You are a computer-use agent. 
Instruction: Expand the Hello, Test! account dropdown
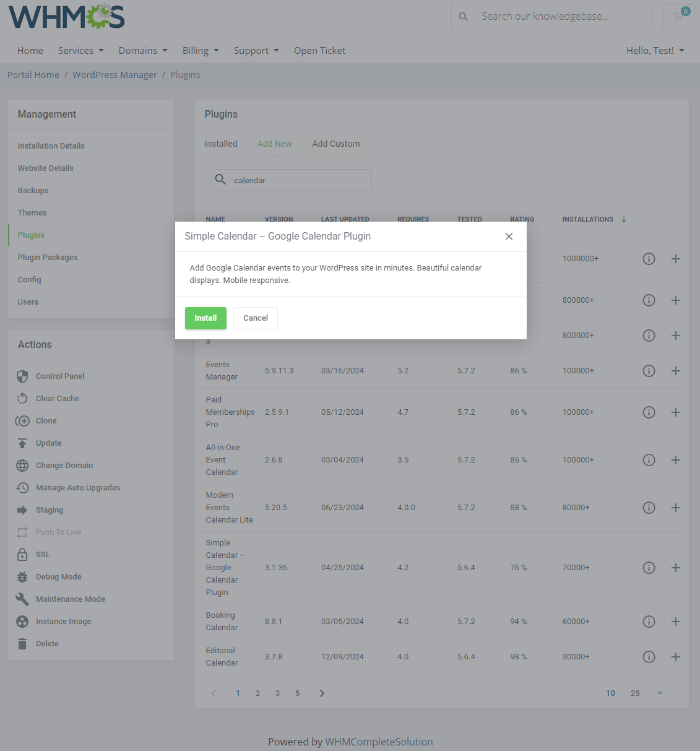click(x=655, y=50)
